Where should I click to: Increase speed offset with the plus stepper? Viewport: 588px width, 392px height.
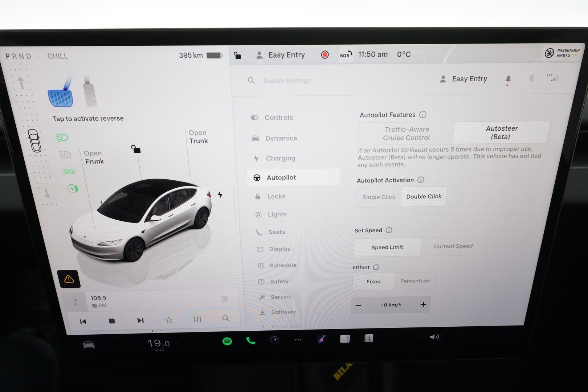coord(423,305)
